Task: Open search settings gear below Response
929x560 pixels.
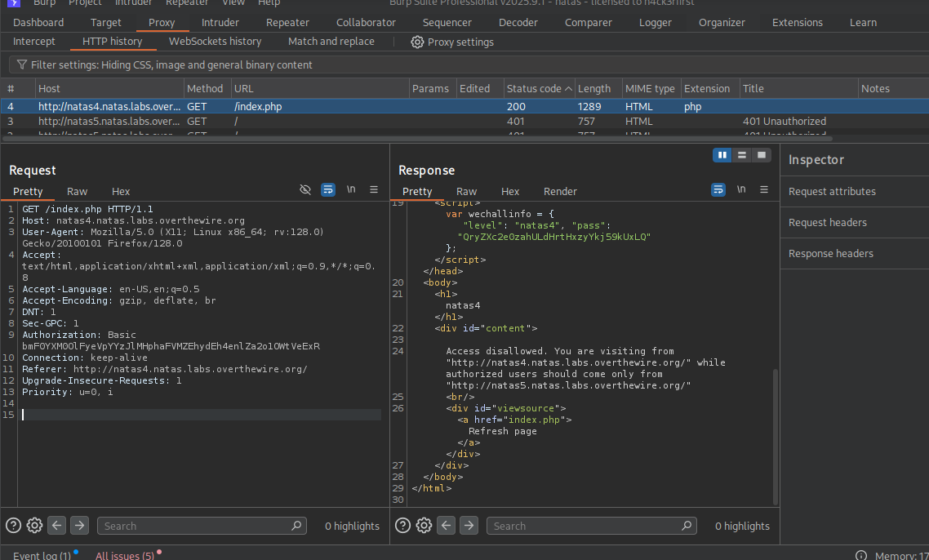Action: coord(424,526)
